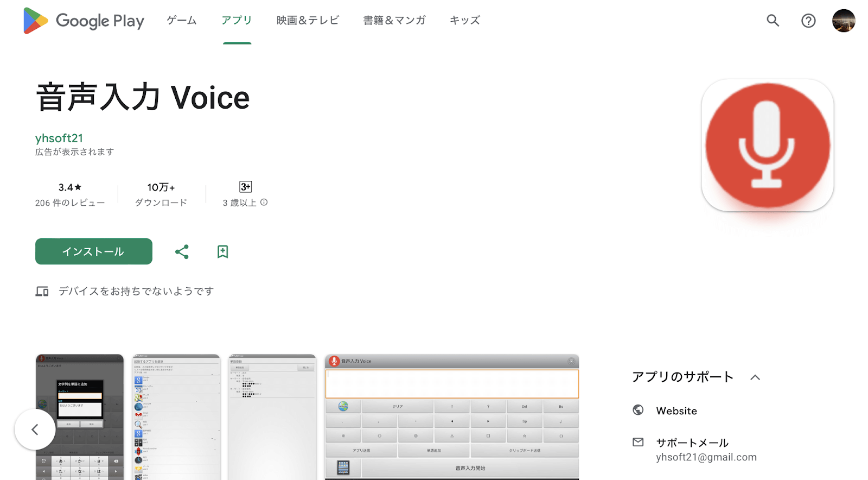Click email address yhsoft21@gmail.com

click(706, 457)
